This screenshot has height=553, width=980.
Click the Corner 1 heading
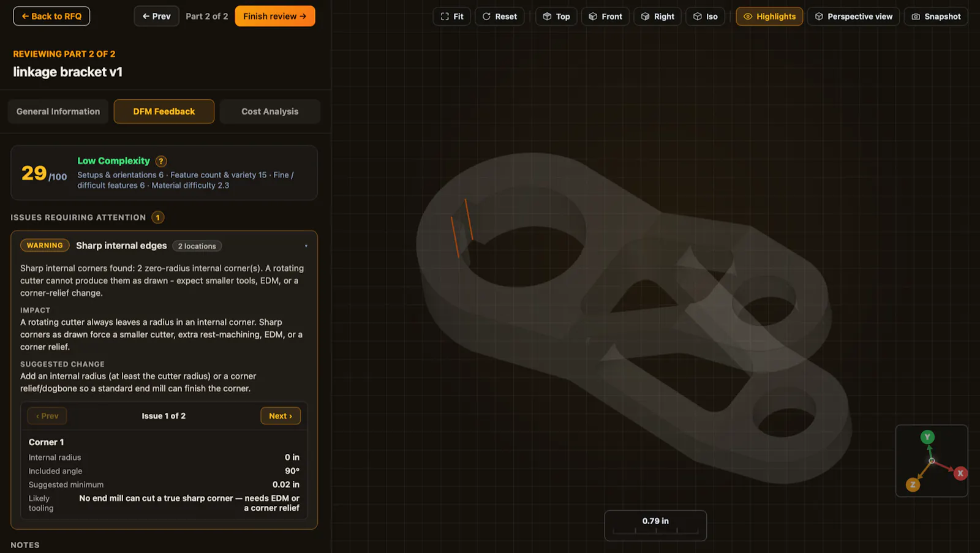pyautogui.click(x=46, y=442)
